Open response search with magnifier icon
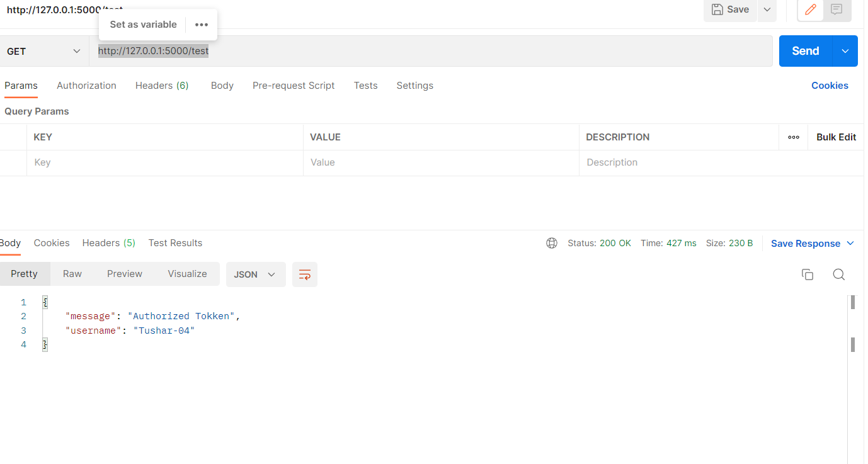The image size is (868, 464). click(838, 274)
